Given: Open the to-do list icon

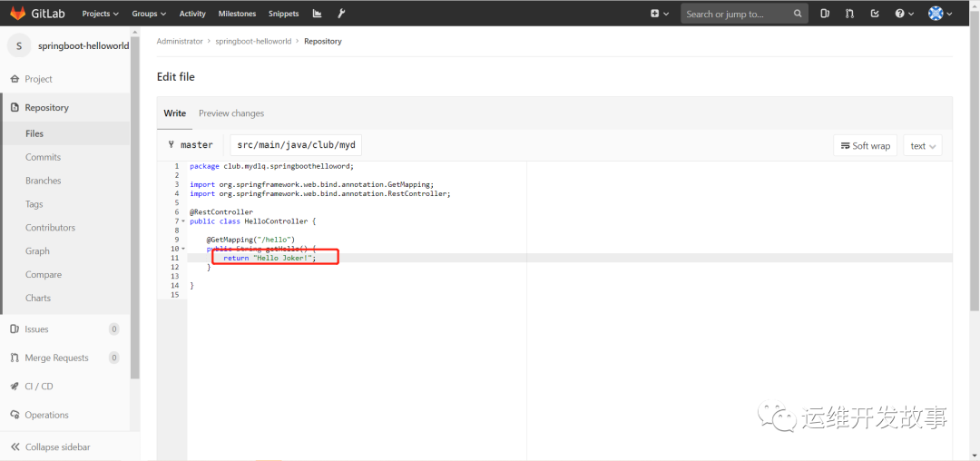Looking at the screenshot, I should pyautogui.click(x=875, y=13).
